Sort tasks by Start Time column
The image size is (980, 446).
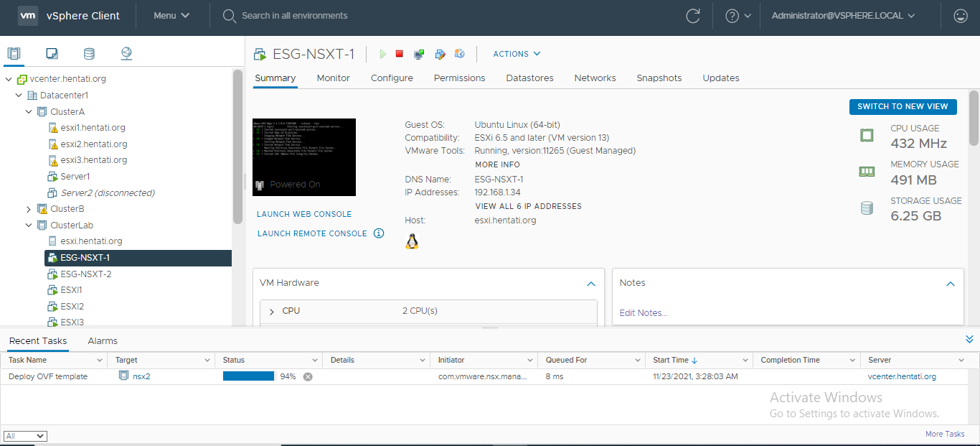(x=675, y=361)
